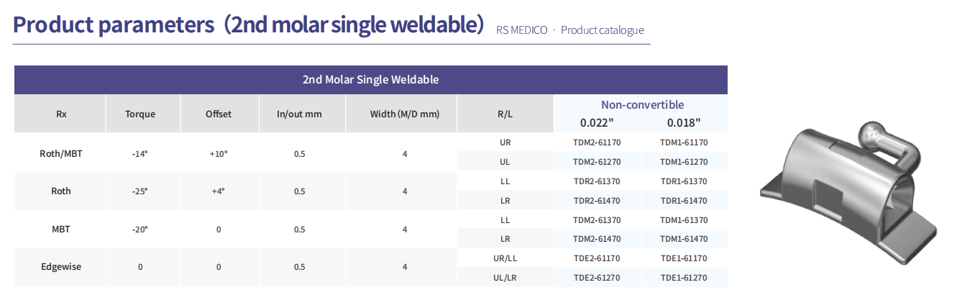Click the TDR2-61370 product code
The width and height of the screenshot is (980, 290).
(596, 181)
